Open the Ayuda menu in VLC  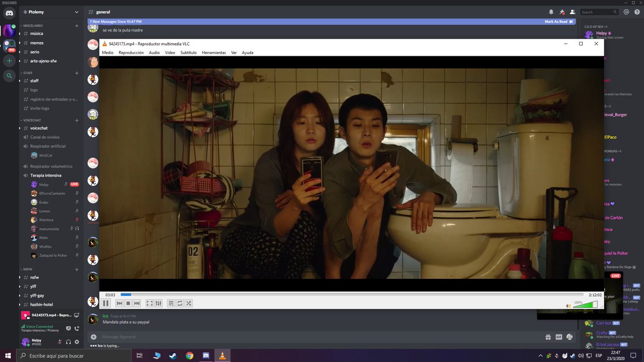247,53
